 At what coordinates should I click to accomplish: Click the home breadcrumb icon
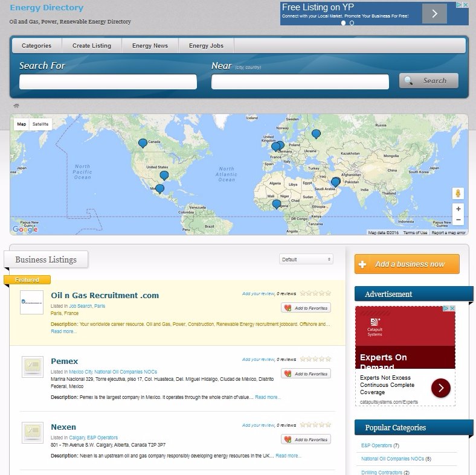coord(16,106)
